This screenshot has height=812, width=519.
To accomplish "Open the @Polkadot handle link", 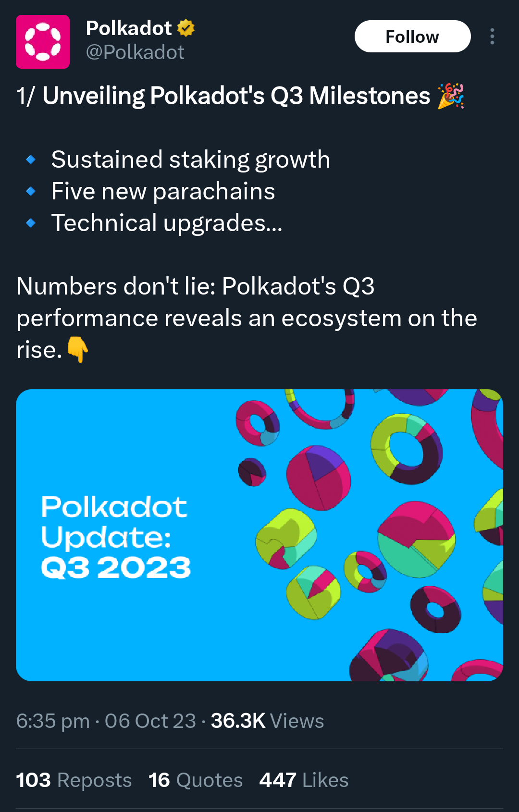I will 135,52.
